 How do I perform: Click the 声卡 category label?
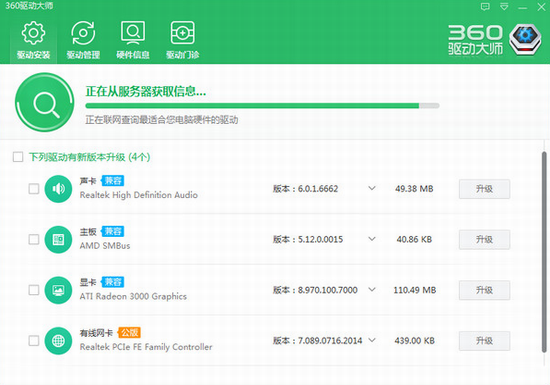point(88,181)
